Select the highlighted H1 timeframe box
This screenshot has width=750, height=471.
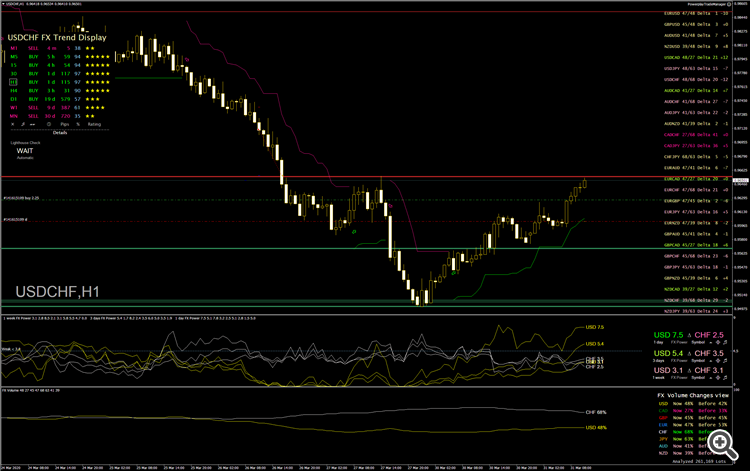click(x=13, y=82)
